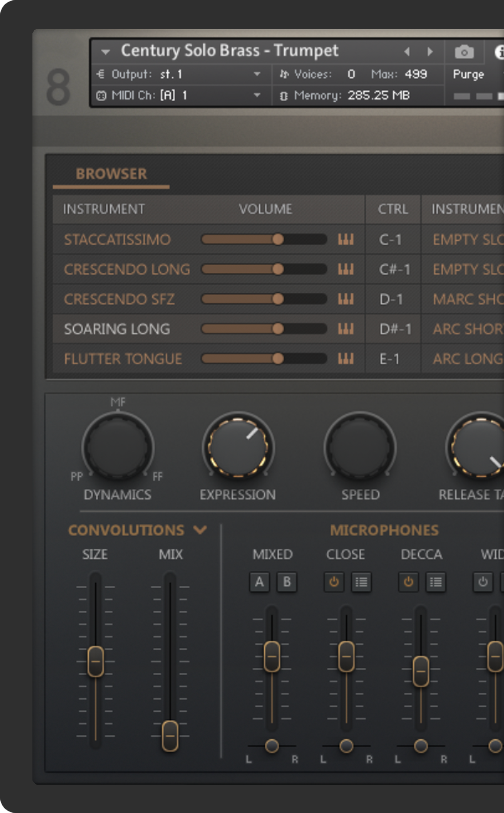Click the Crescendo SFZ volume slider handle
The image size is (504, 813).
pos(278,299)
